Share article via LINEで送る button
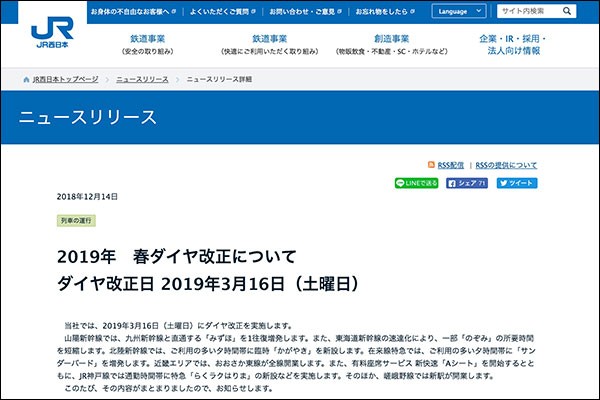600x400 pixels. (416, 184)
